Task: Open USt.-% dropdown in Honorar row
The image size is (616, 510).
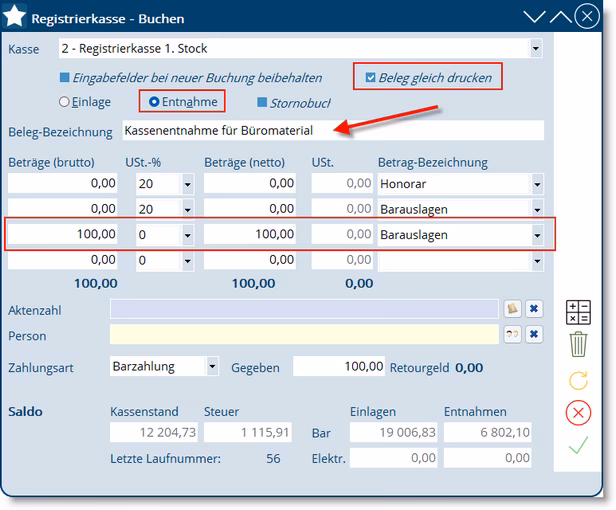Action: [188, 184]
